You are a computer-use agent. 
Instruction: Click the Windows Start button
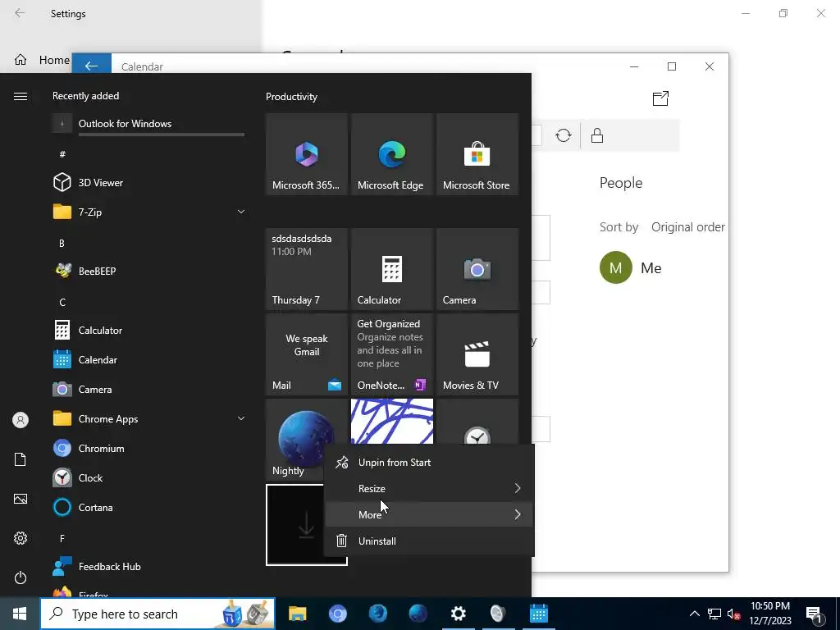pyautogui.click(x=20, y=614)
